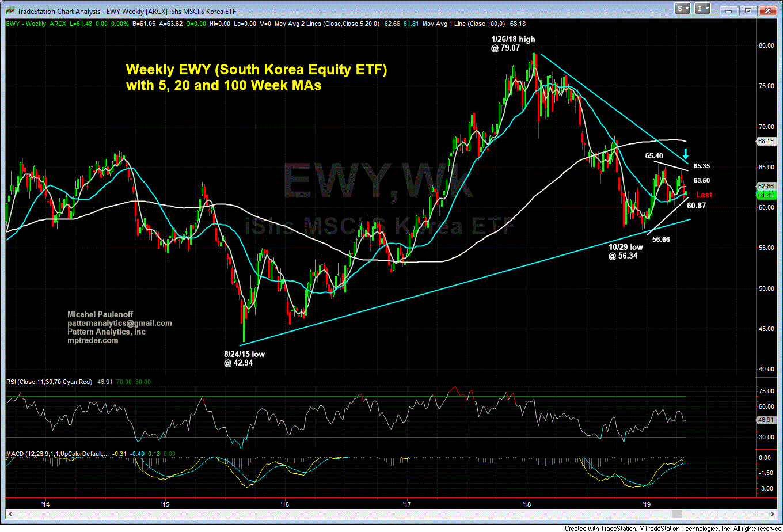
Task: Select the '65.40' price annotation
Action: pos(654,155)
